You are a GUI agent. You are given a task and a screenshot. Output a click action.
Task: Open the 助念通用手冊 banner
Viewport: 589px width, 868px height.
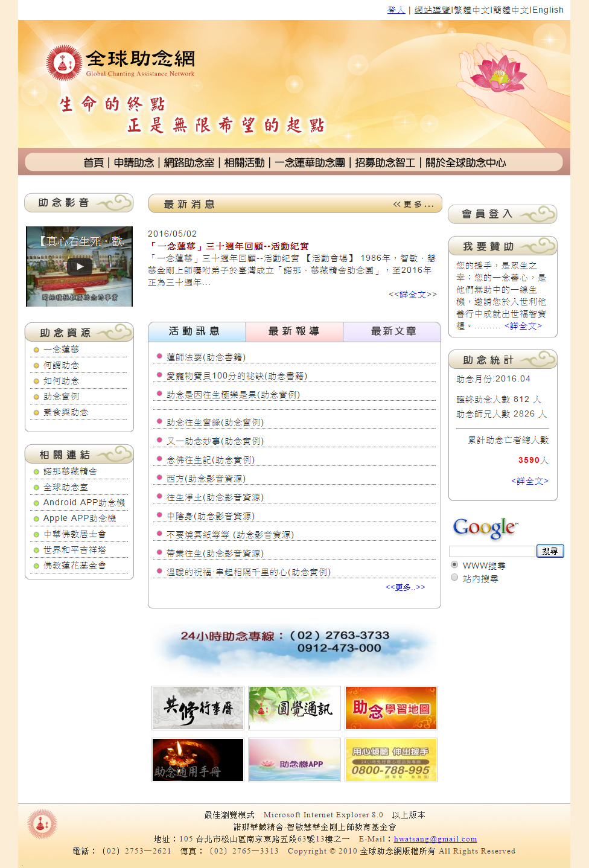click(x=198, y=760)
